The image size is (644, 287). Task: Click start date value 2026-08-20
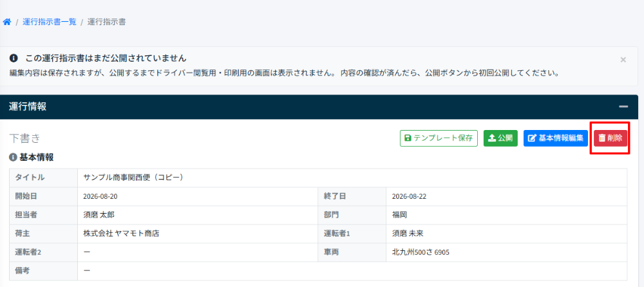(100, 196)
